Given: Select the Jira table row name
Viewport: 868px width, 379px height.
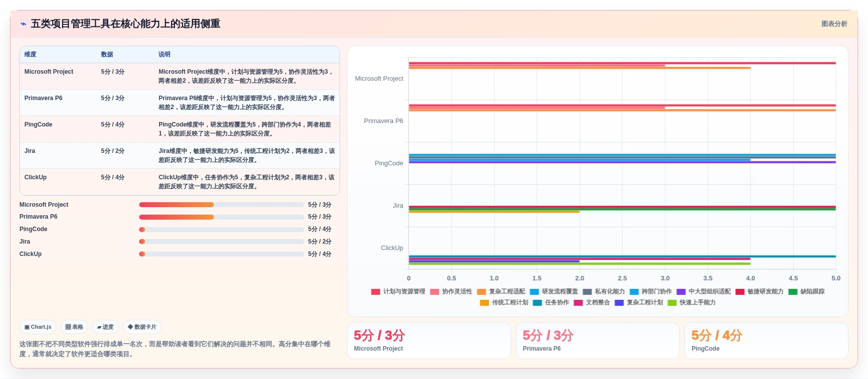Looking at the screenshot, I should [x=30, y=151].
